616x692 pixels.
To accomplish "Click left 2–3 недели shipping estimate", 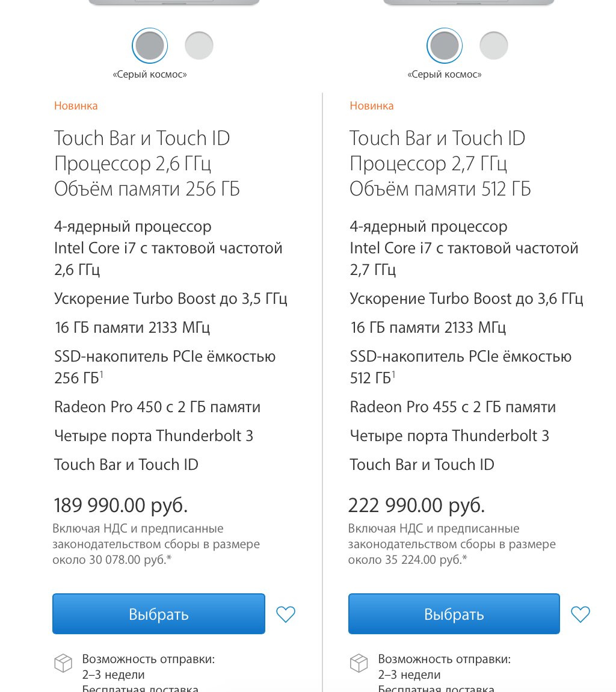I will click(x=114, y=675).
